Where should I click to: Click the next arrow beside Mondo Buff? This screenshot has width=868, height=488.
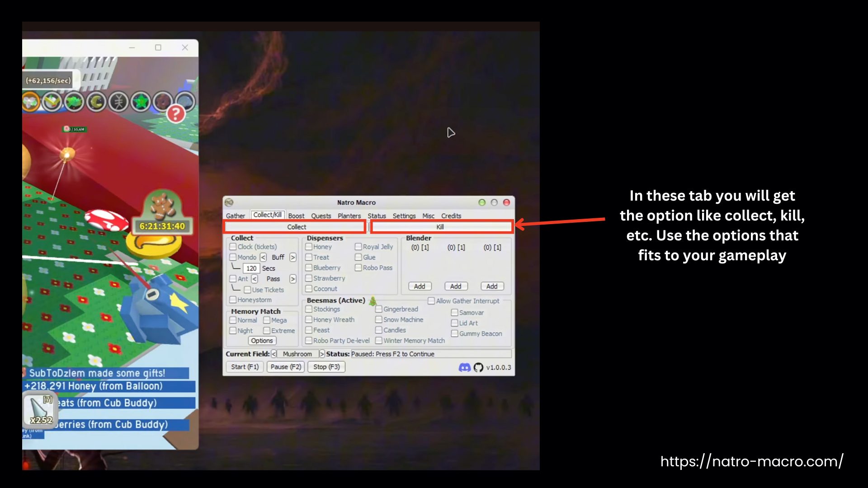(x=293, y=258)
